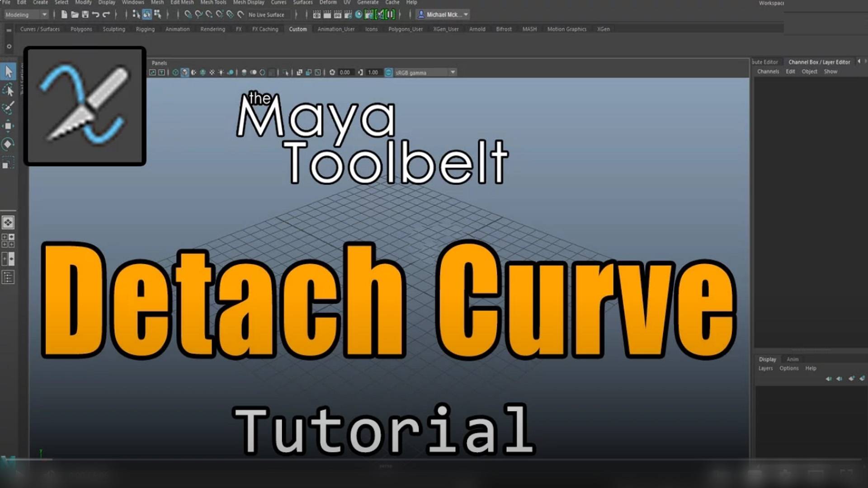Image resolution: width=868 pixels, height=488 pixels.
Task: Switch to the Display layer tab
Action: (767, 359)
